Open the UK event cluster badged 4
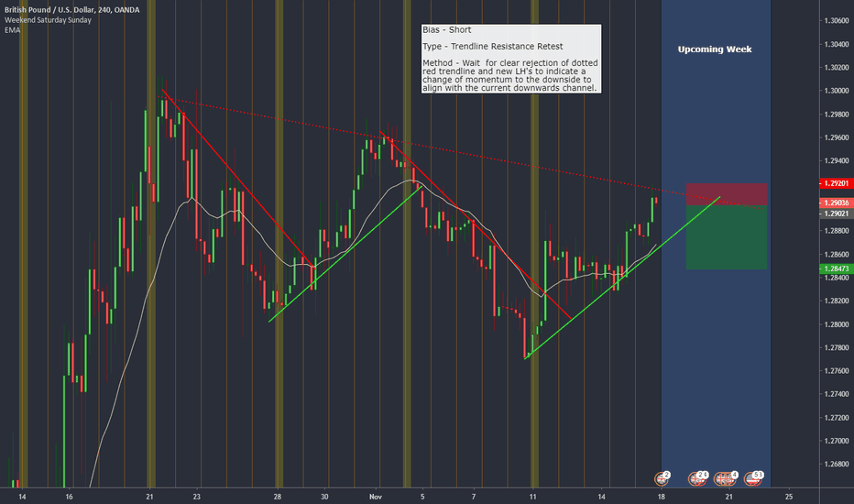The width and height of the screenshot is (854, 504). [x=727, y=477]
